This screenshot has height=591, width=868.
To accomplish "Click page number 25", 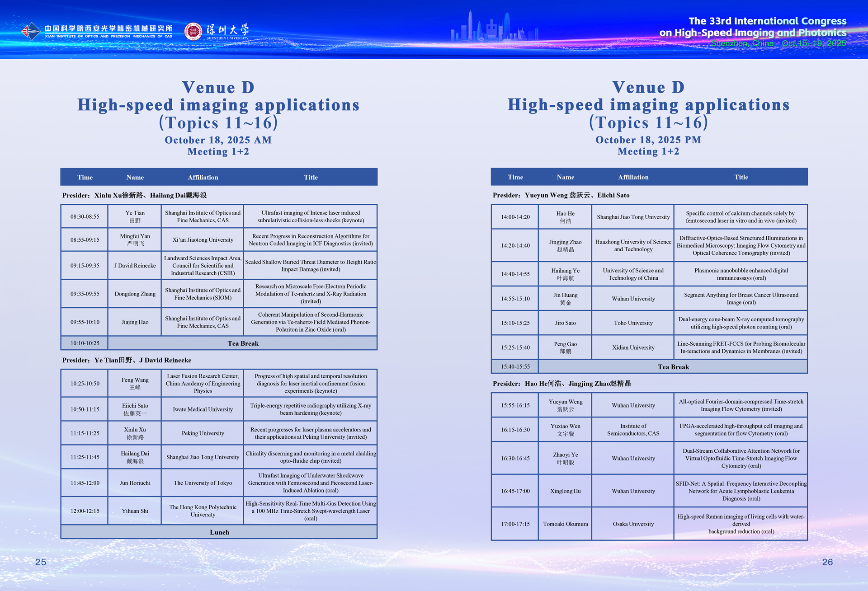I will click(x=41, y=562).
